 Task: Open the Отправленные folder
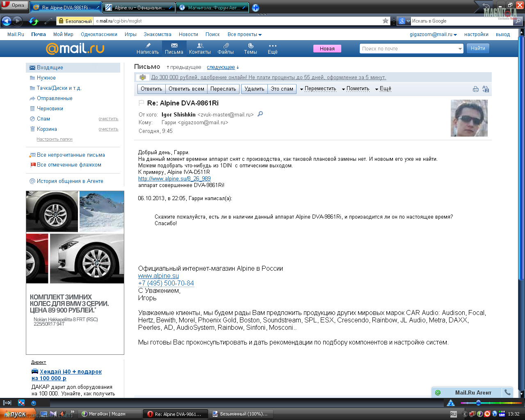pos(55,98)
